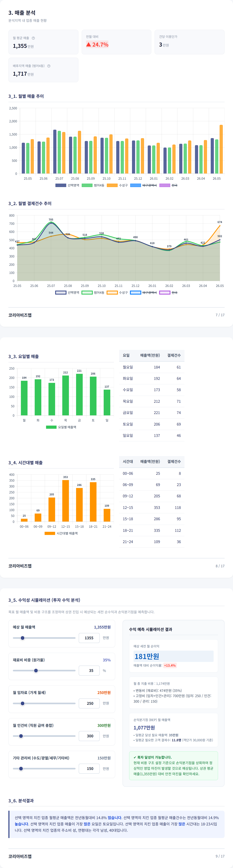Click the 18~21 row in the 시간대 table
Image resolution: width=233 pixels, height=868 pixels.
pos(152,530)
